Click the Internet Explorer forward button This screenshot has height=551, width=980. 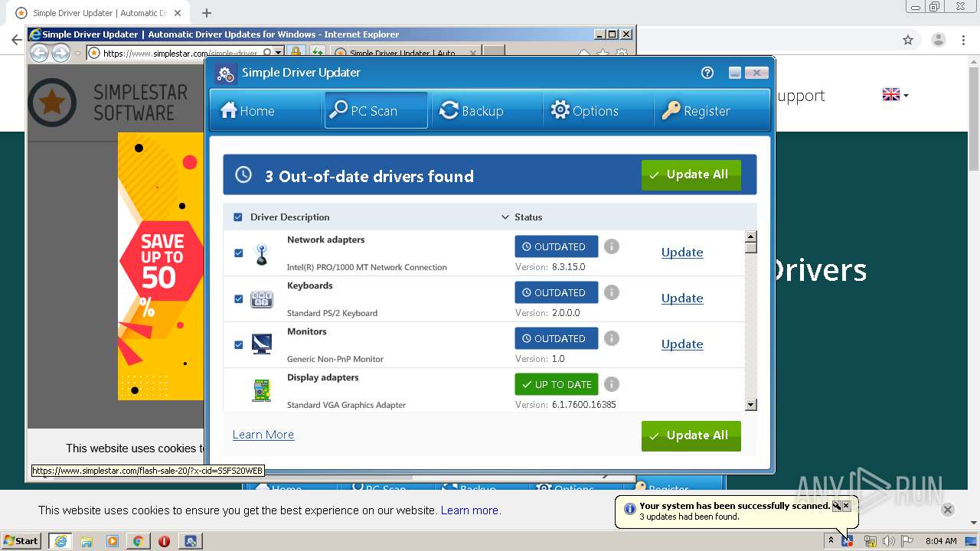coord(60,53)
